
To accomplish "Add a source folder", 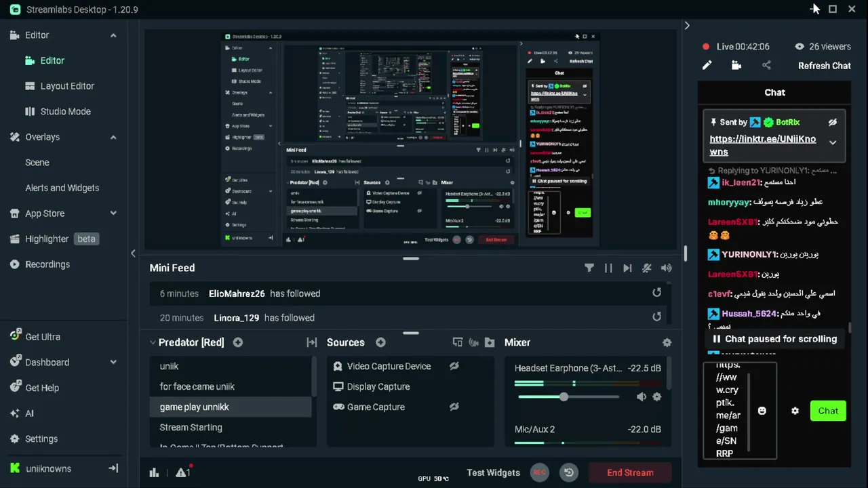I will coord(490,342).
